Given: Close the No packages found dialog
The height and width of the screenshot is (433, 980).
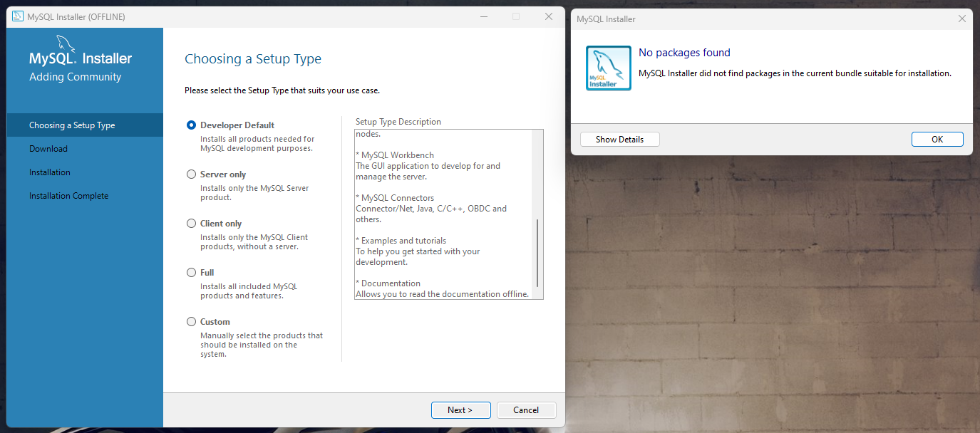Looking at the screenshot, I should tap(962, 19).
